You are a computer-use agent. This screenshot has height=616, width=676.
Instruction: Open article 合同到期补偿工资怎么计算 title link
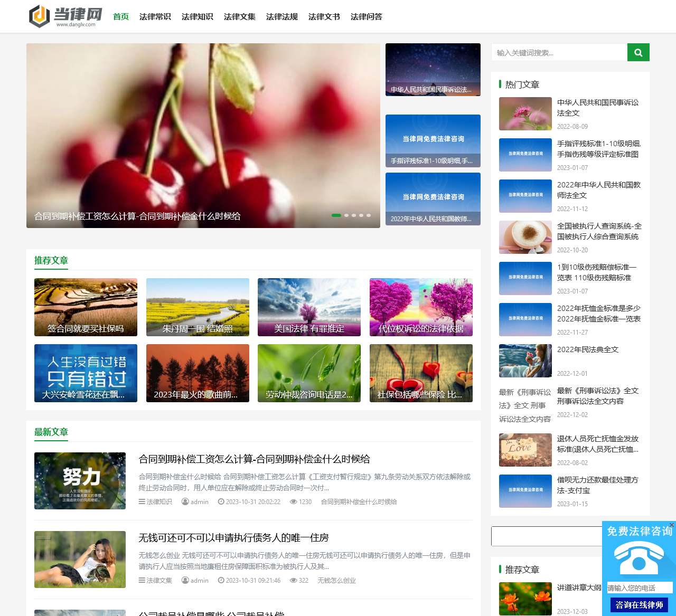(255, 459)
